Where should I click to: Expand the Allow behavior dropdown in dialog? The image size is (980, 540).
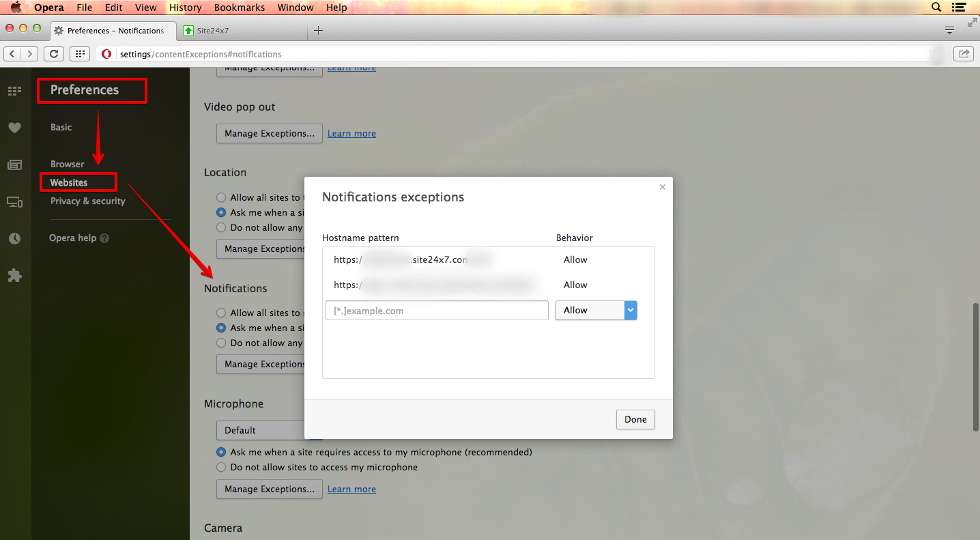[x=596, y=311]
